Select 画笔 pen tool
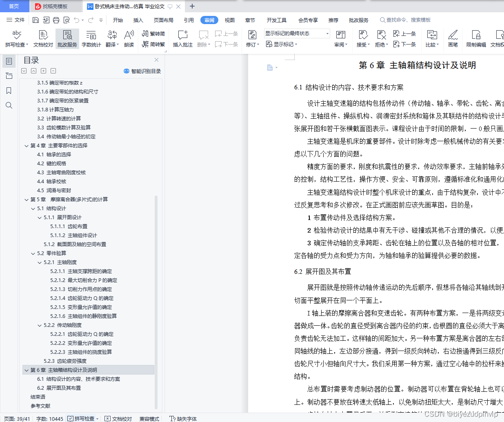Viewport: 504px width, 422px height. [x=453, y=39]
